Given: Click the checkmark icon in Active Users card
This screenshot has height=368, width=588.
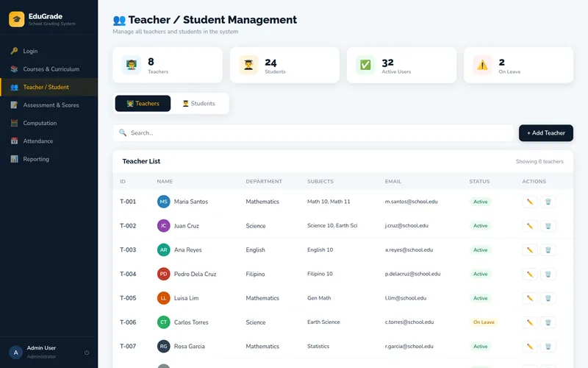Looking at the screenshot, I should click(x=365, y=65).
